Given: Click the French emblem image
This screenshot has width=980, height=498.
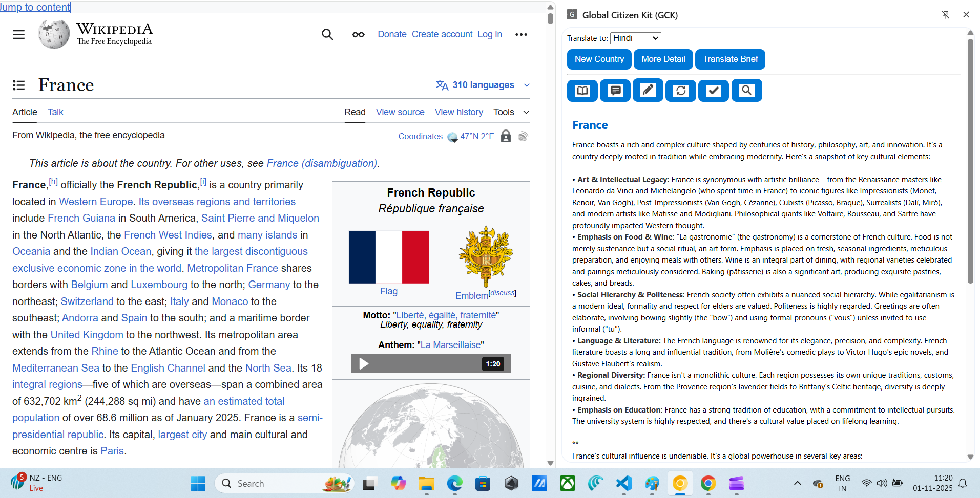Looking at the screenshot, I should pyautogui.click(x=486, y=256).
